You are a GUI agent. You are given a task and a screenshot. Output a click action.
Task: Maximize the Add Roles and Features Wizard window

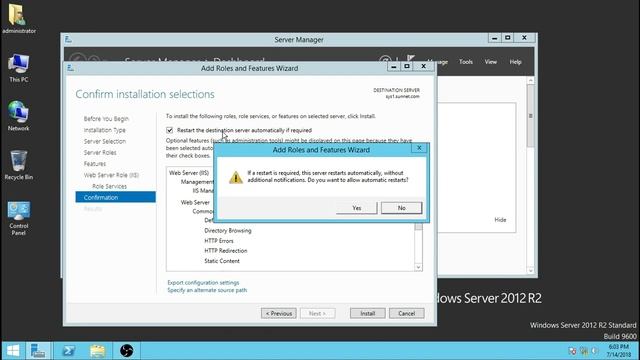tap(407, 66)
